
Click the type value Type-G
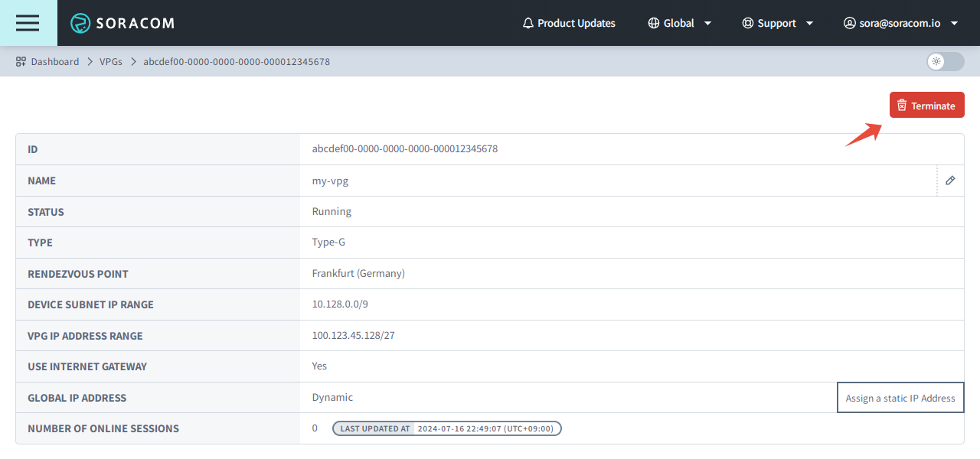click(329, 243)
